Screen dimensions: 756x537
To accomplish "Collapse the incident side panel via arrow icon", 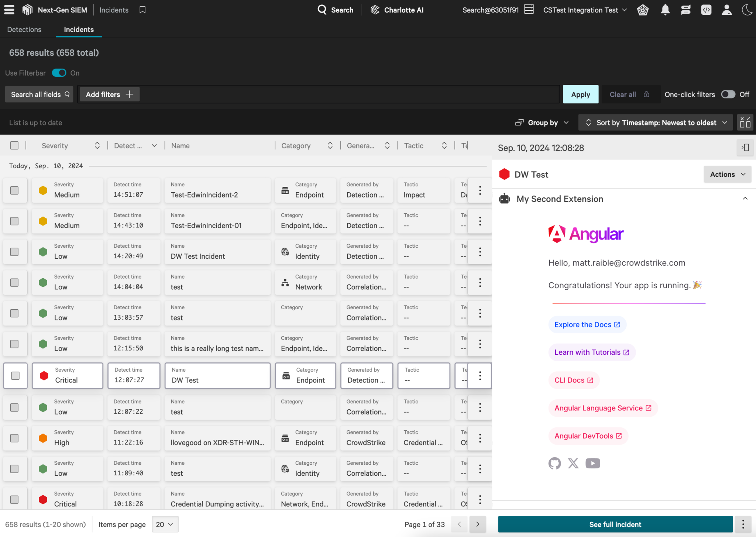I will coord(745,147).
